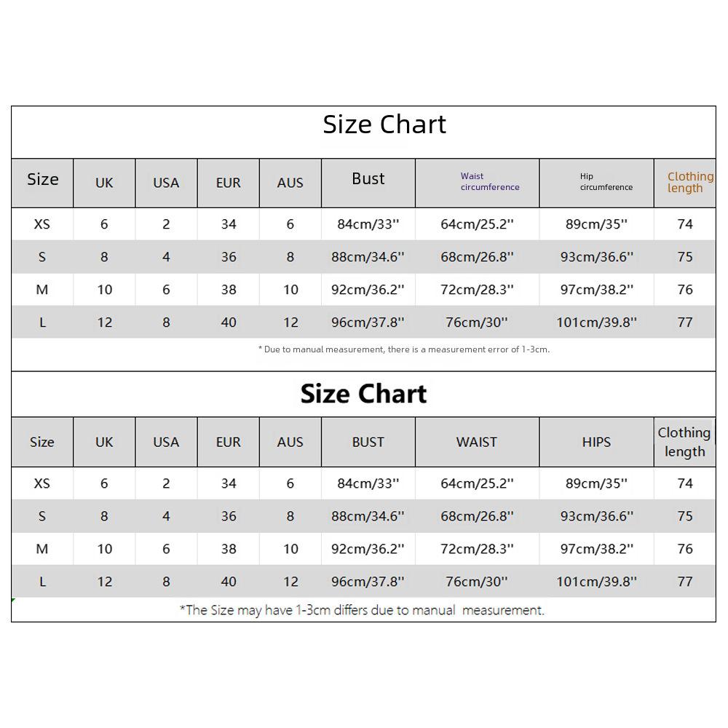Viewport: 728px width, 728px height.
Task: Select the 1-3cm differs footnote text
Action: click(362, 610)
